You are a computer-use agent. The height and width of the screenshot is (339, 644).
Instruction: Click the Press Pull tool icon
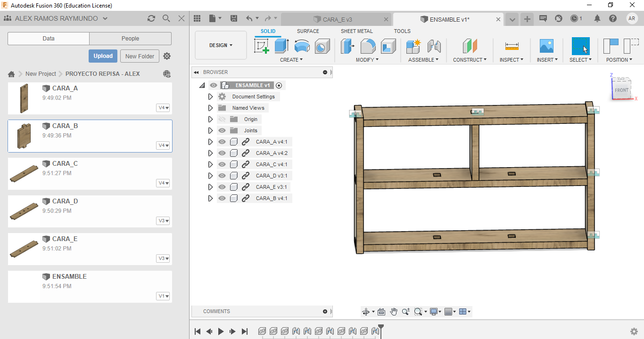(347, 46)
